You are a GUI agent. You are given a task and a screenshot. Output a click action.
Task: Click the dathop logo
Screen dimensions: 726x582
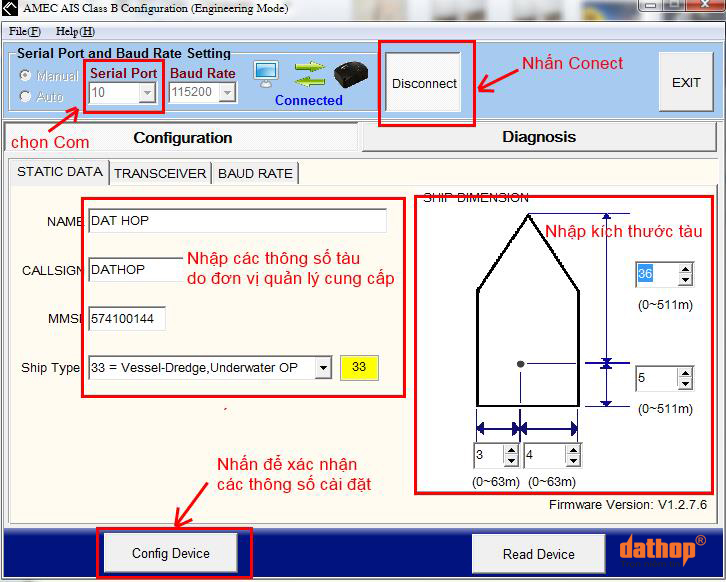[x=662, y=550]
